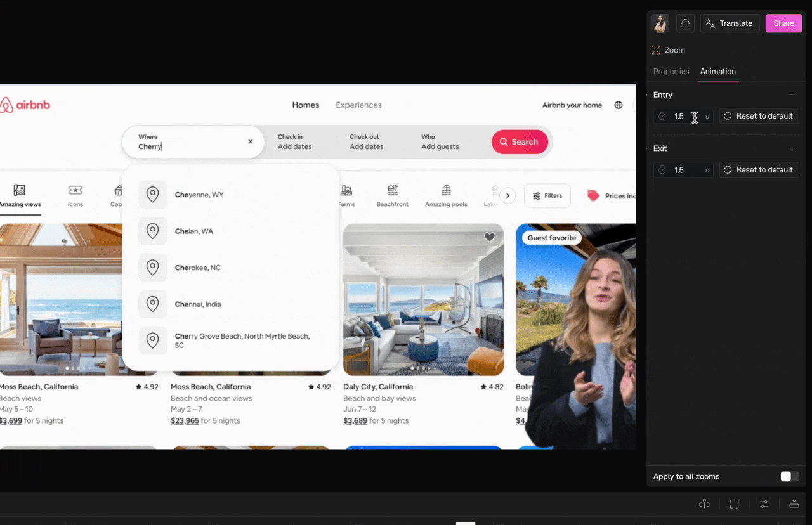The image size is (812, 525).
Task: Select the Icons category
Action: pos(75,195)
